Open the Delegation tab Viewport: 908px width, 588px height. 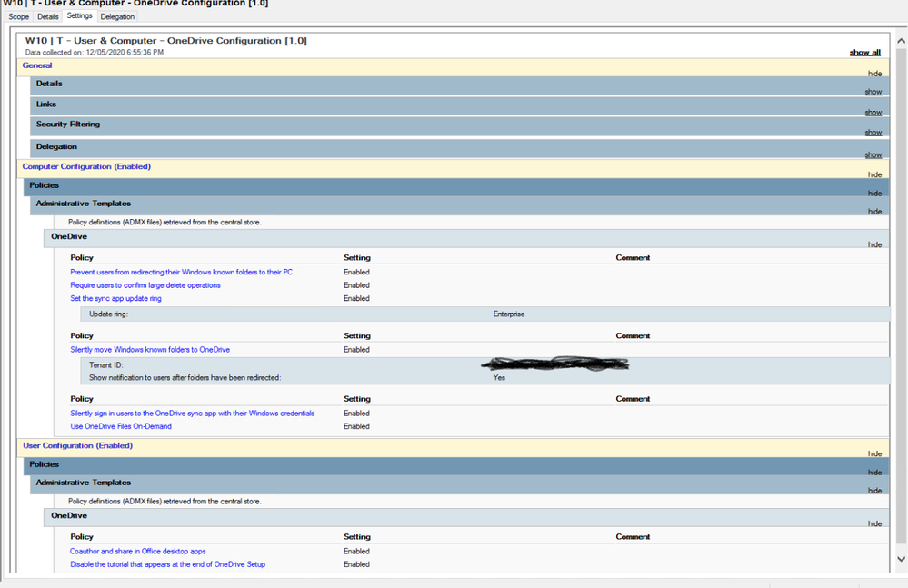tap(117, 16)
